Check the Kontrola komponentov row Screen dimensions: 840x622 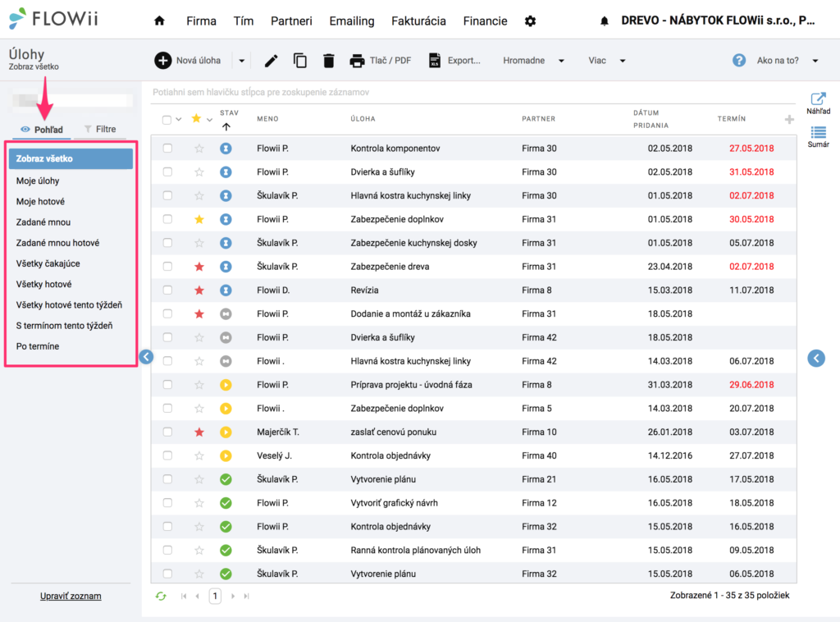click(x=167, y=148)
